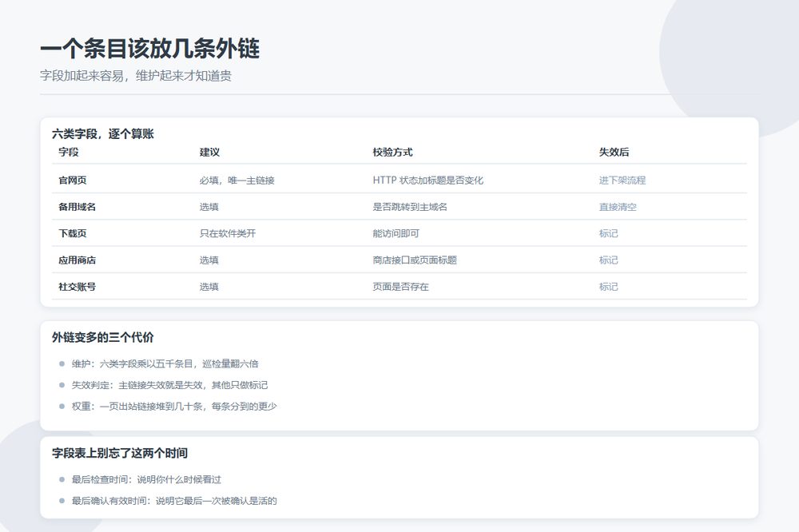Click 标记 in the 社交账号 row
Viewport: 799px width, 532px height.
point(608,287)
